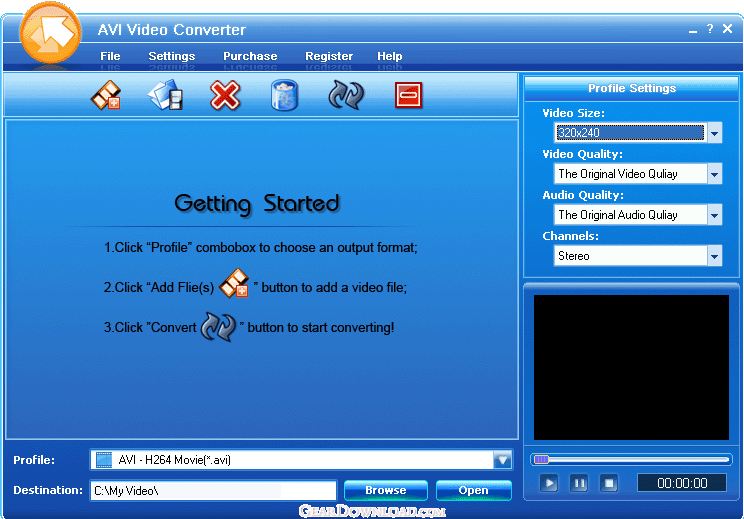Open the File menu
This screenshot has width=744, height=519.
(x=110, y=56)
